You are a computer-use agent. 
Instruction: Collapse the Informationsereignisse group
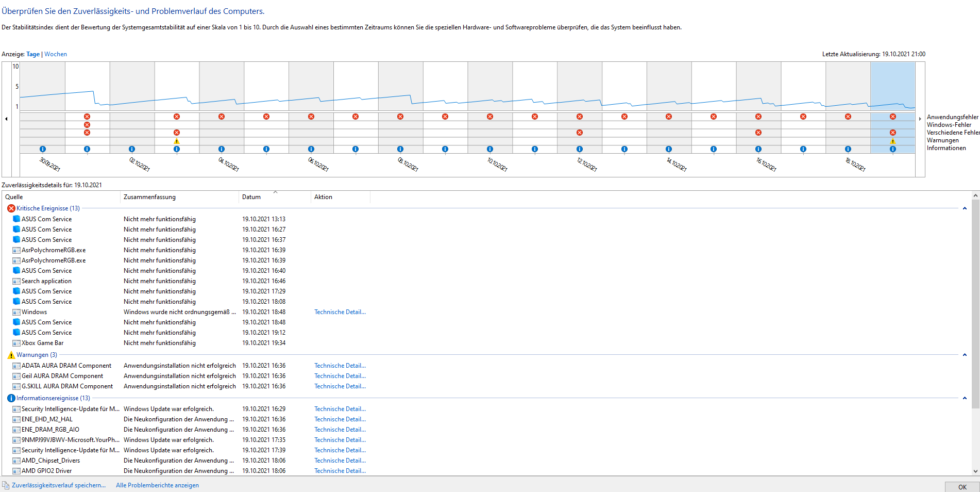pyautogui.click(x=965, y=398)
